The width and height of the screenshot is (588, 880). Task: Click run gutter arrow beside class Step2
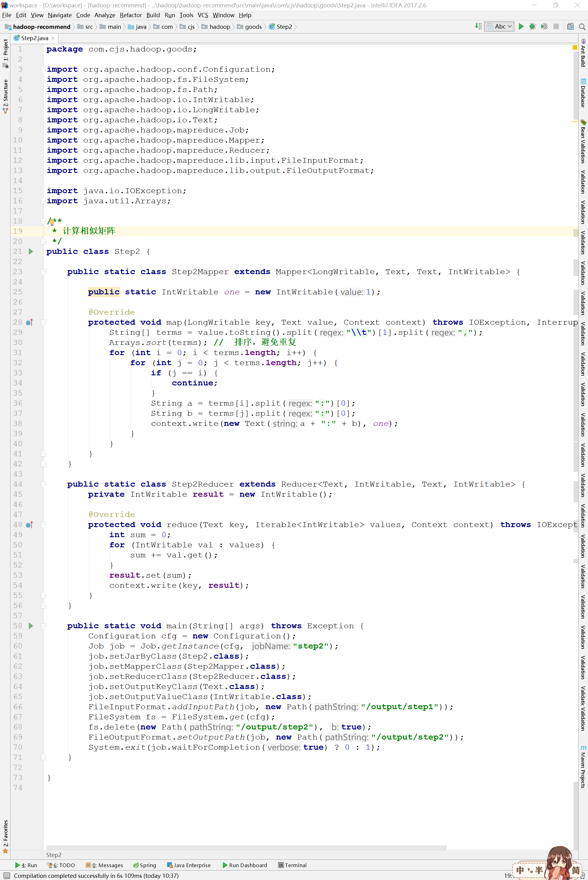(31, 252)
